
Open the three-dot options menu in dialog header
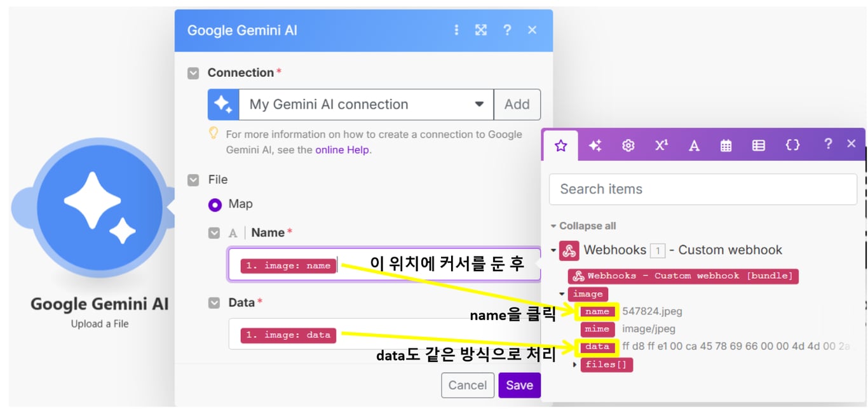tap(456, 30)
